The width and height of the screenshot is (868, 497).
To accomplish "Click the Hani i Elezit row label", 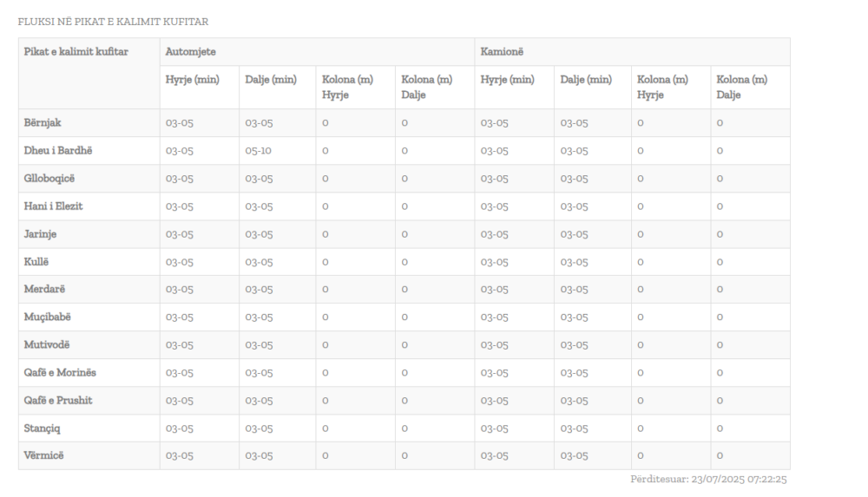I will coord(54,206).
